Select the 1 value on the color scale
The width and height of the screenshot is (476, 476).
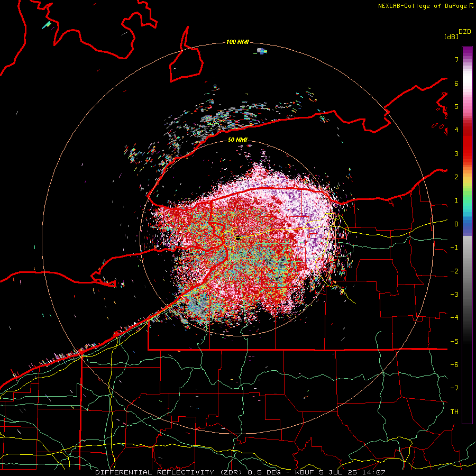pos(456,200)
